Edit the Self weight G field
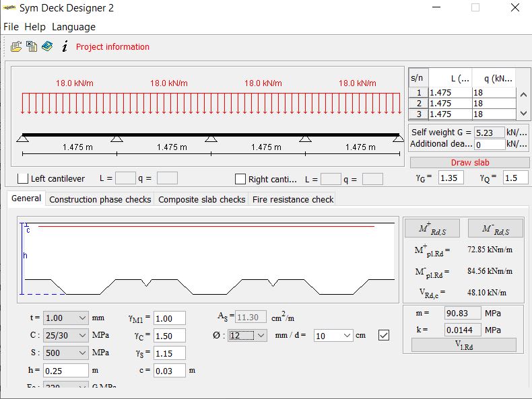This screenshot has width=532, height=399. coord(490,133)
